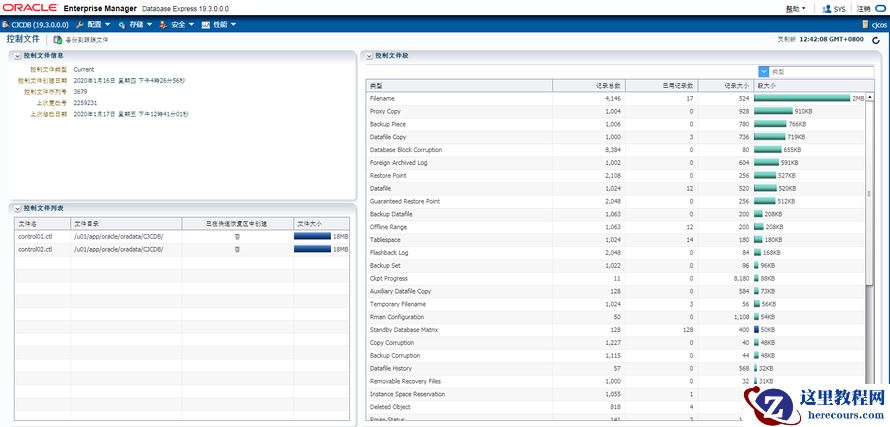
Task: Click the 存储 storage menu icon
Action: click(122, 23)
